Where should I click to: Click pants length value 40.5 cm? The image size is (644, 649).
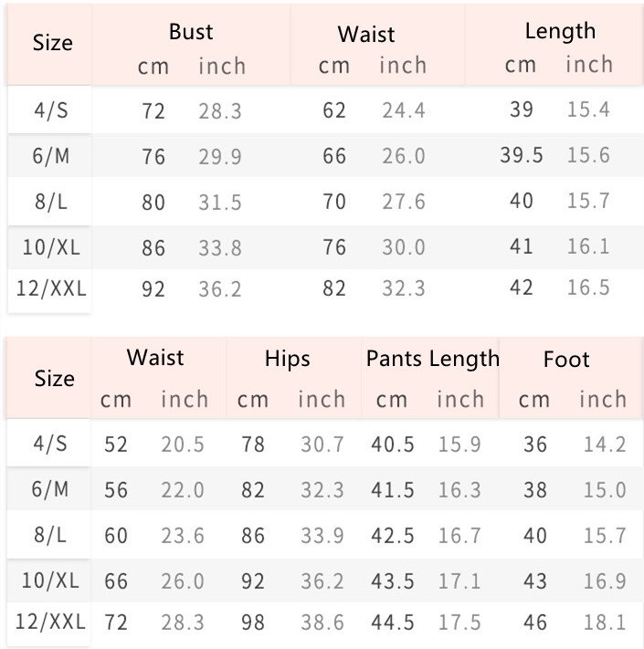click(x=393, y=445)
